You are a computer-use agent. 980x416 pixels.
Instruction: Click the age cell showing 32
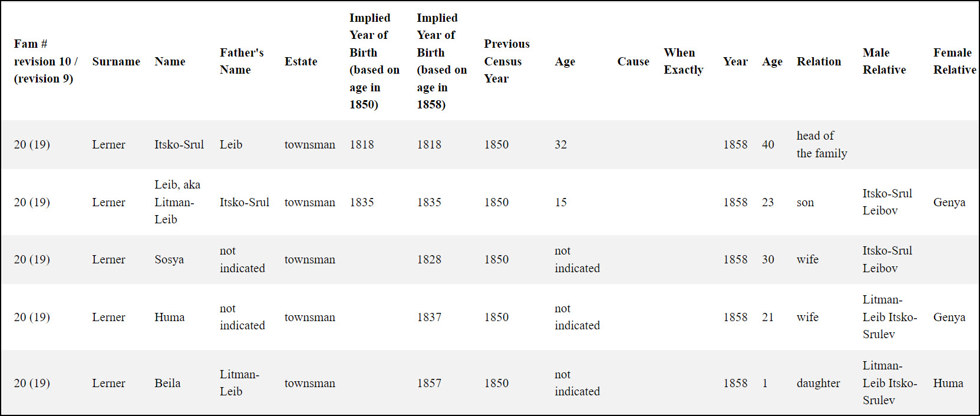[560, 144]
